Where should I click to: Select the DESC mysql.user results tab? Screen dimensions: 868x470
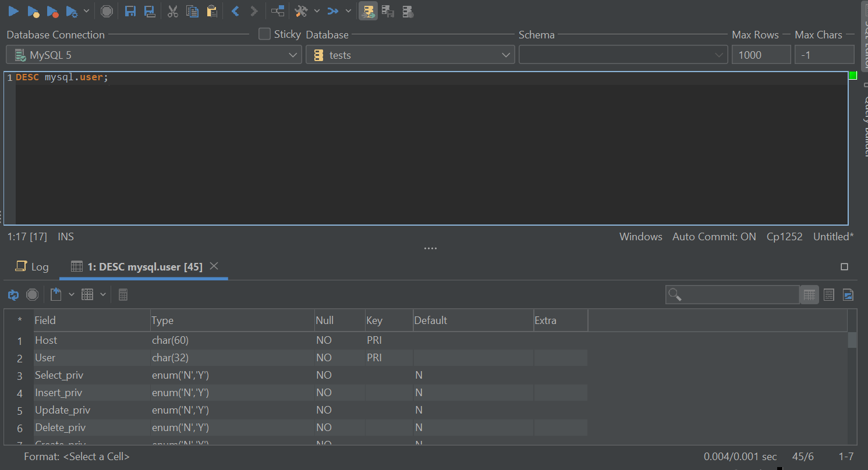click(144, 266)
